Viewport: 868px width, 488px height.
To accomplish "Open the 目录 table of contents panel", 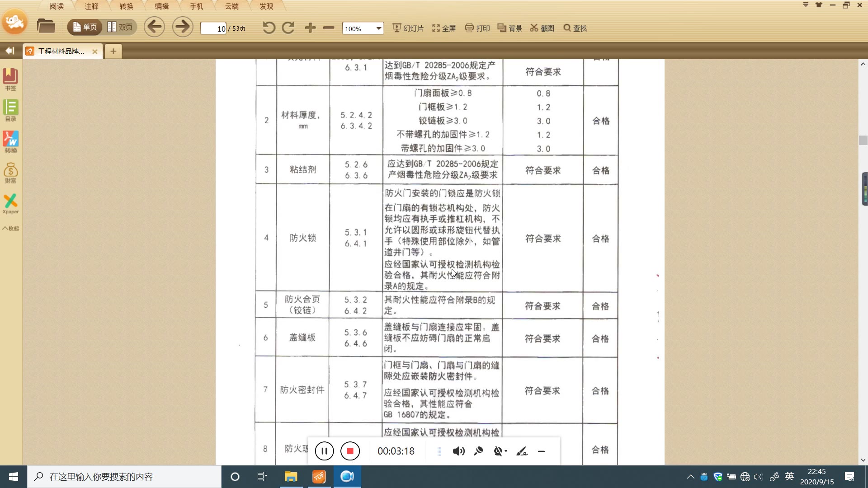I will [x=10, y=108].
